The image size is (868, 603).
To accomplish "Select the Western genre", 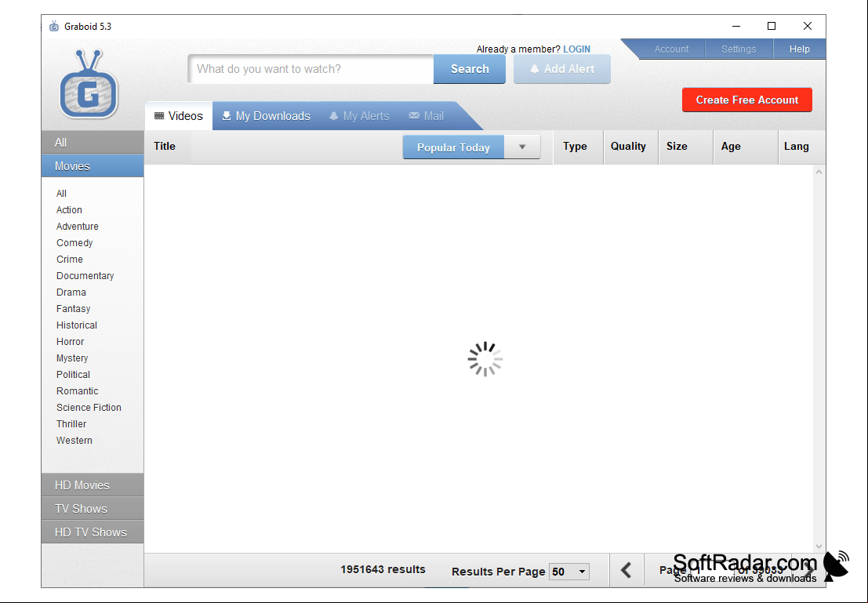I will pos(74,440).
